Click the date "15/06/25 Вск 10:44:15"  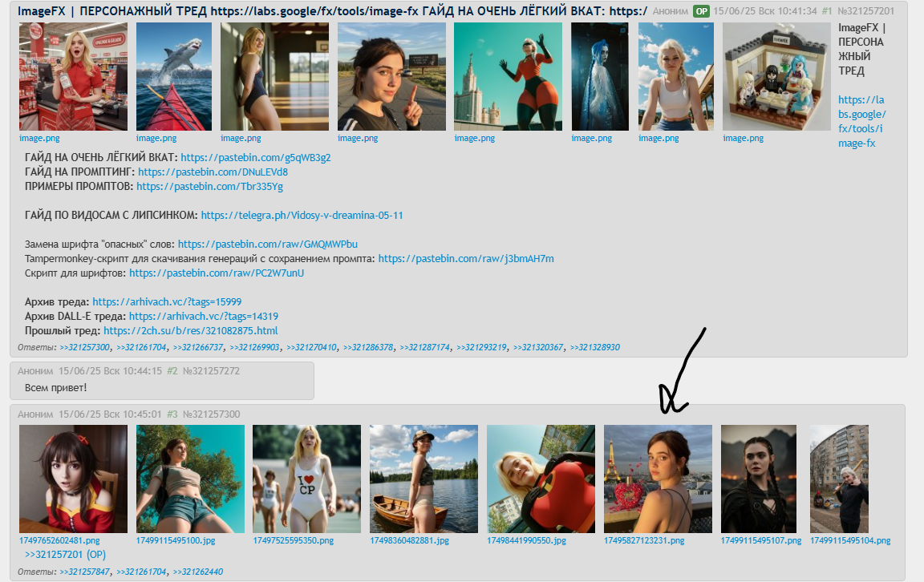tap(110, 371)
